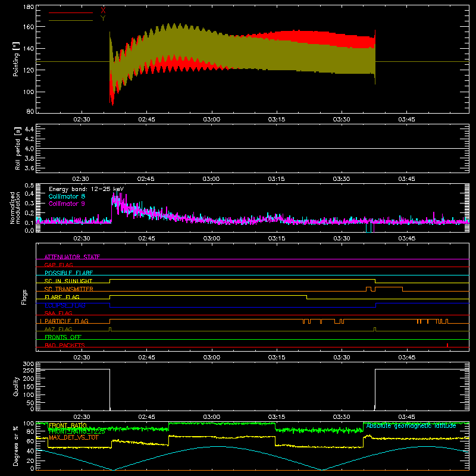The image size is (476, 476).
Task: Click the blue ECLIPSE_FLAG label
Action: coord(65,305)
